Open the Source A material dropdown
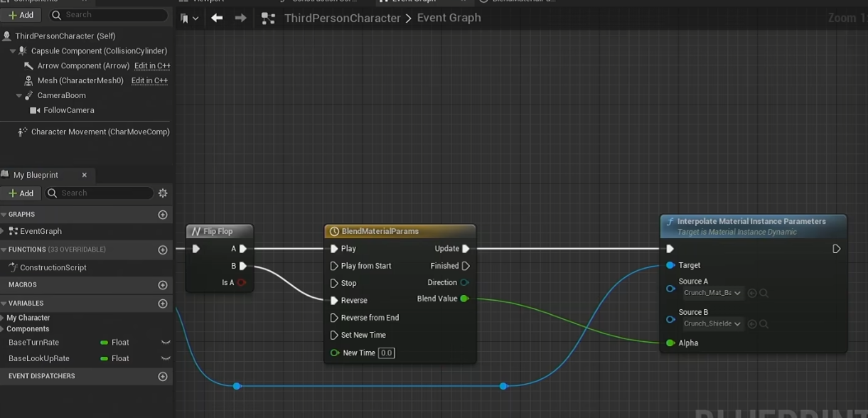Screen dimensions: 868x418 (x=712, y=293)
